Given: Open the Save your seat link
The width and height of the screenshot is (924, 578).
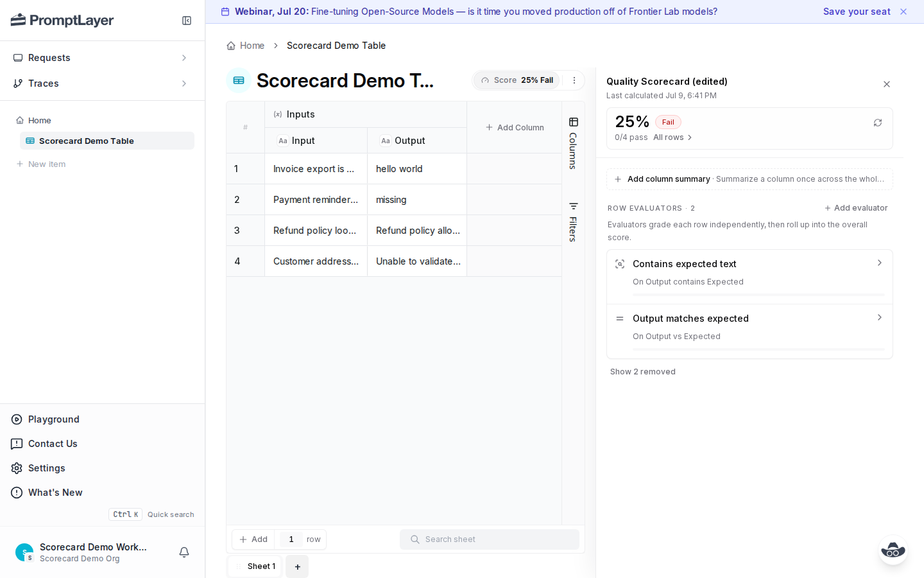Looking at the screenshot, I should point(857,12).
